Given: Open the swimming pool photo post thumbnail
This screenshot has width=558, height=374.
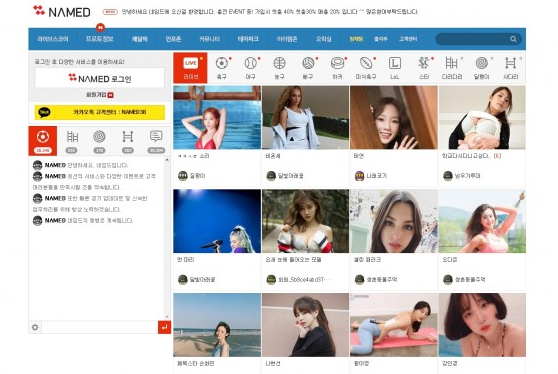Looking at the screenshot, I should (217, 117).
